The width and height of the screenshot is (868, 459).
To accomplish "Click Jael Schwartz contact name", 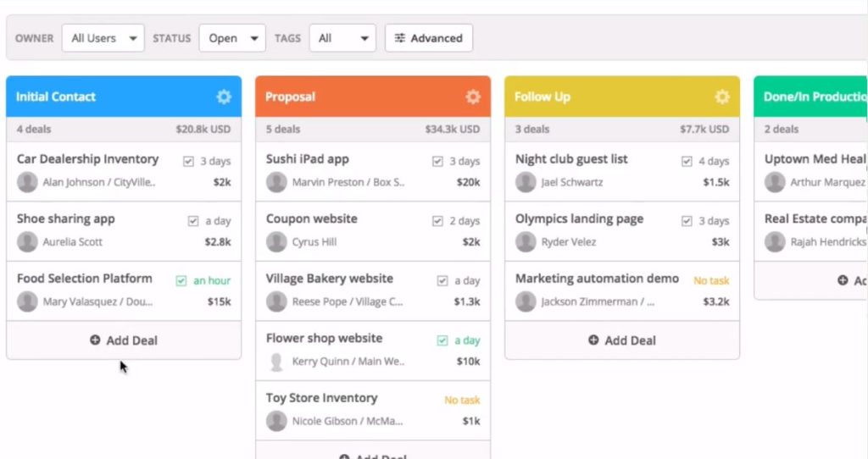I will (x=572, y=182).
